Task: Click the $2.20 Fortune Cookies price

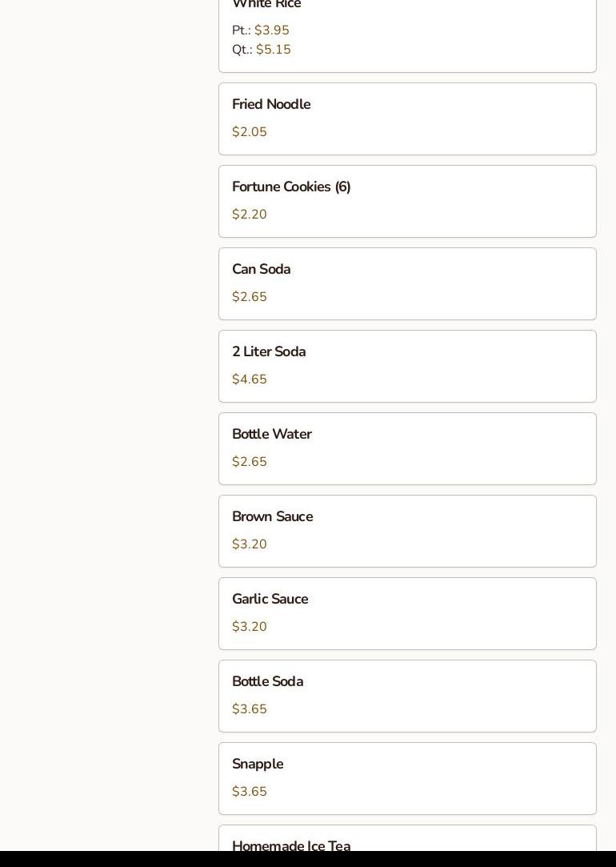Action: click(250, 215)
